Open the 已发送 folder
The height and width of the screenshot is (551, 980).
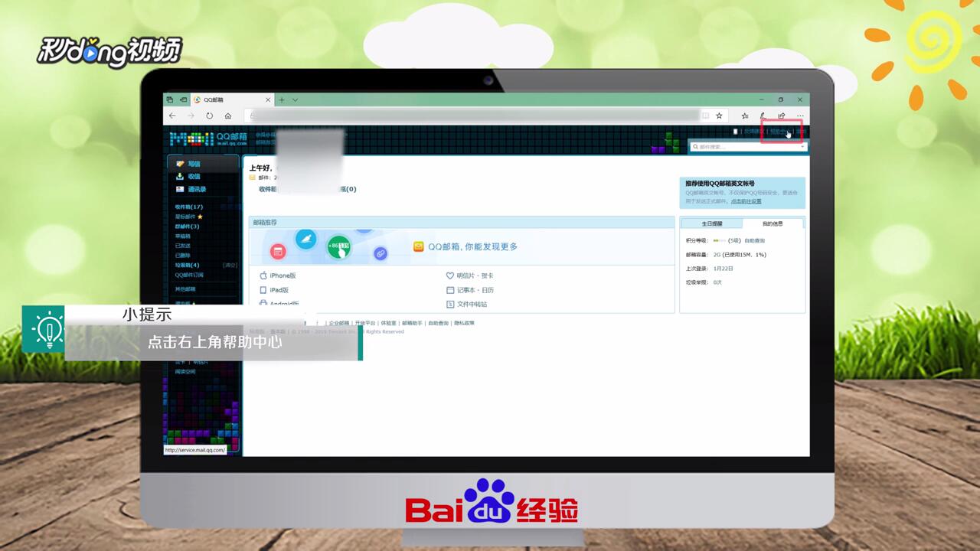tap(182, 246)
